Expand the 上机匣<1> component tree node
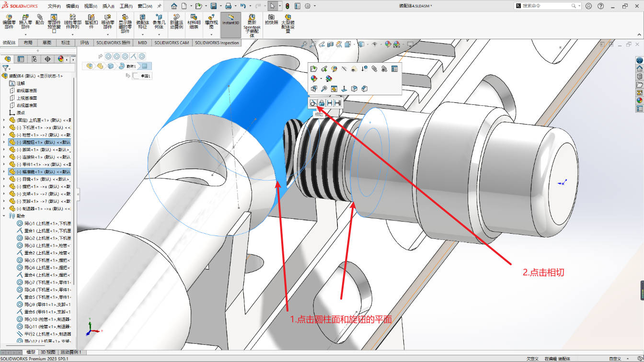 click(x=4, y=120)
